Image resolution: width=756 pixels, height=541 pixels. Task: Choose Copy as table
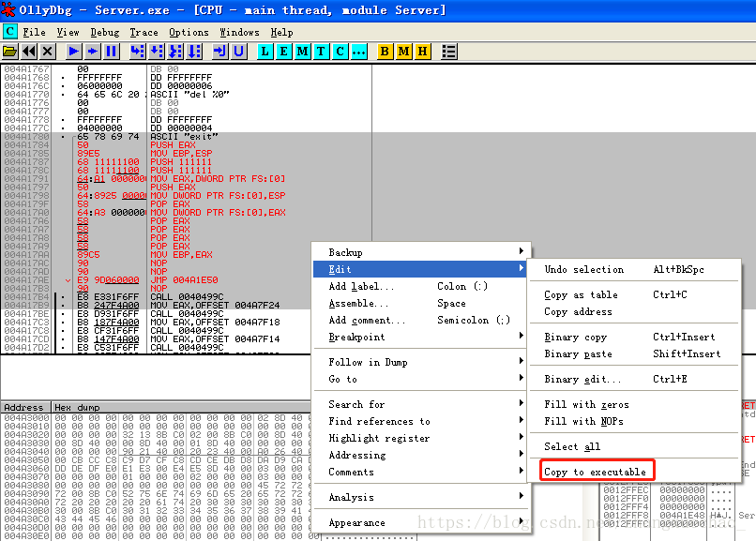[x=634, y=294]
